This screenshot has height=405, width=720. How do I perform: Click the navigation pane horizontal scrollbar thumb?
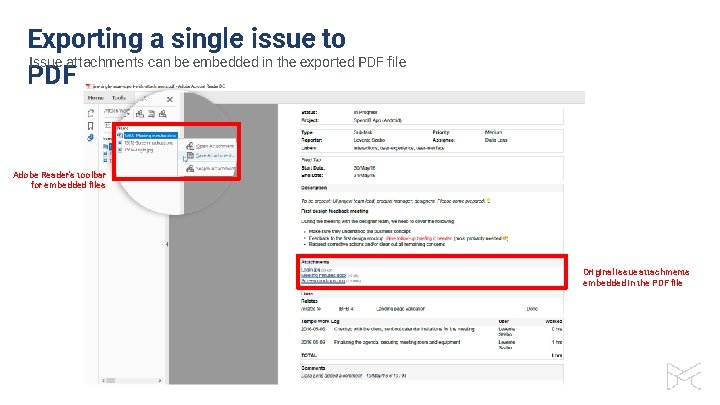point(111,380)
